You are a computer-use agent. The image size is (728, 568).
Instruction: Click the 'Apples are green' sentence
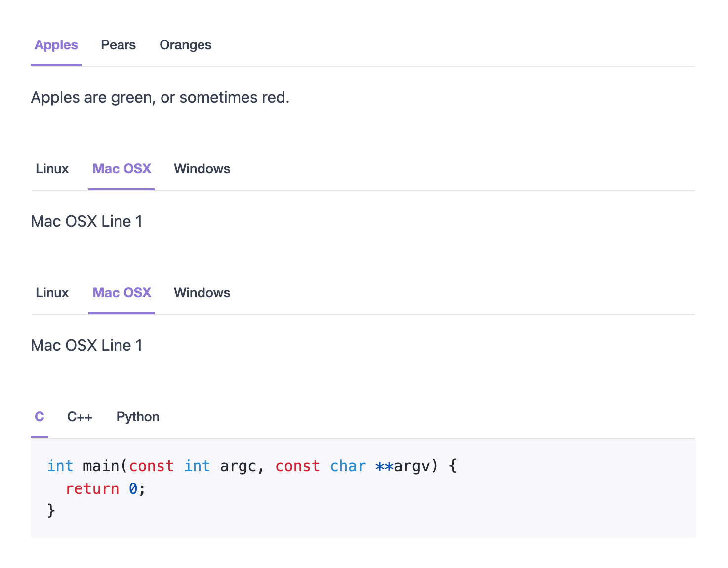160,98
